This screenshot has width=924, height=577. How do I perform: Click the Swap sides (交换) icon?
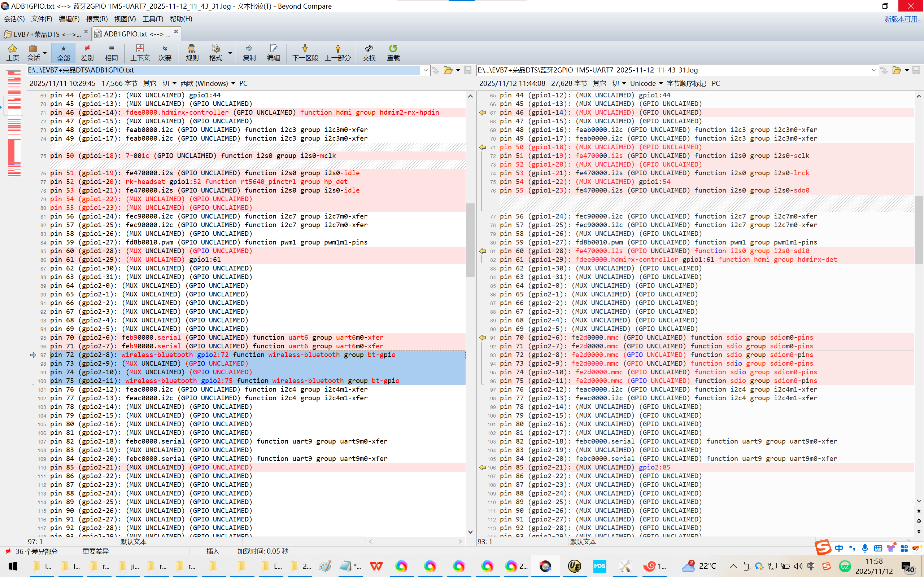point(369,52)
